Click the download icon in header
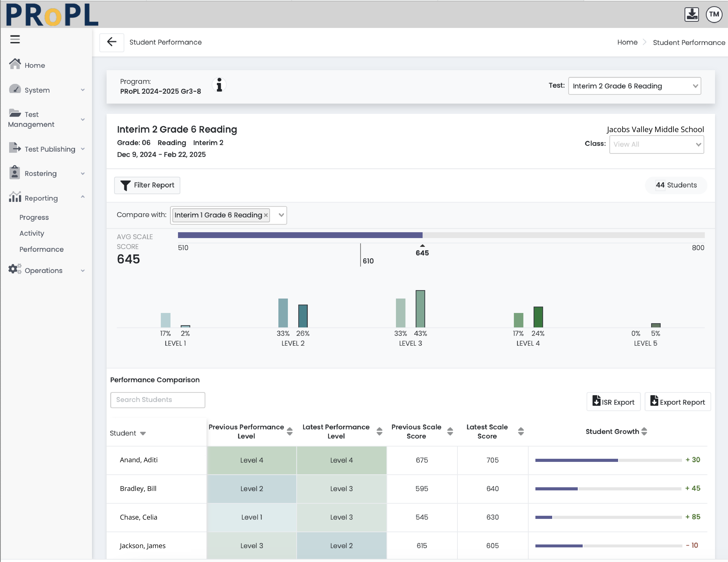 pos(692,14)
